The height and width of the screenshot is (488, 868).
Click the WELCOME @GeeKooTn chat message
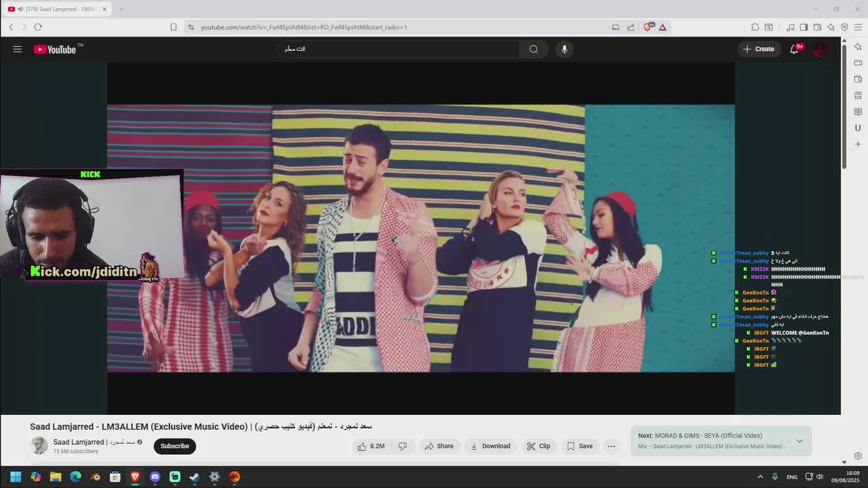tap(800, 333)
